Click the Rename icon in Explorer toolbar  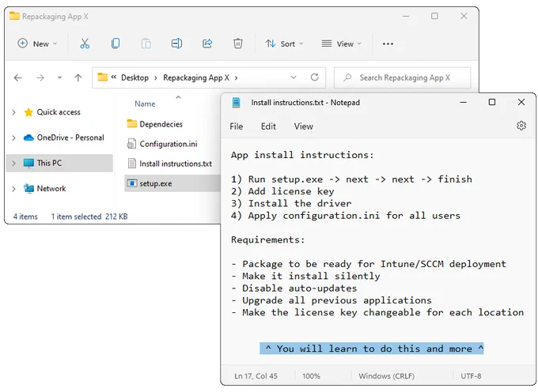[176, 43]
